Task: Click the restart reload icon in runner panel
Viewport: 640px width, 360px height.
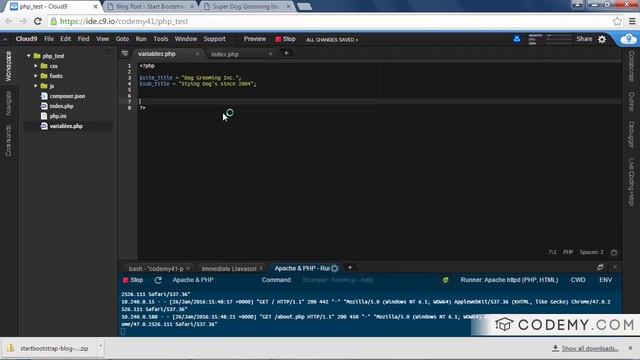Action: click(158, 280)
